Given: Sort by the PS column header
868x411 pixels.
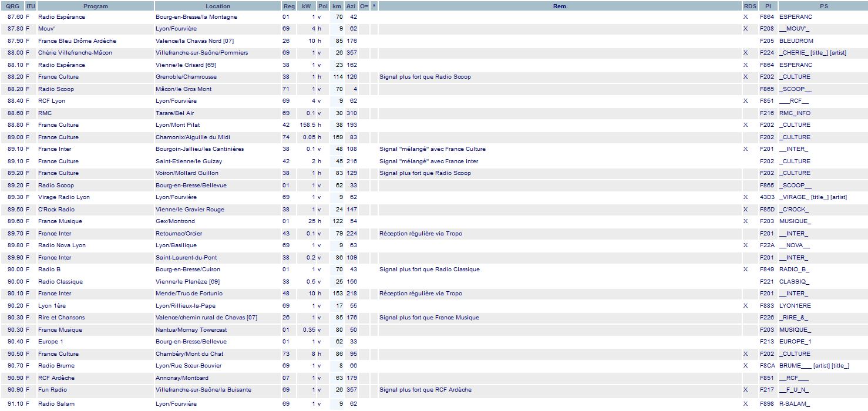Looking at the screenshot, I should (824, 6).
